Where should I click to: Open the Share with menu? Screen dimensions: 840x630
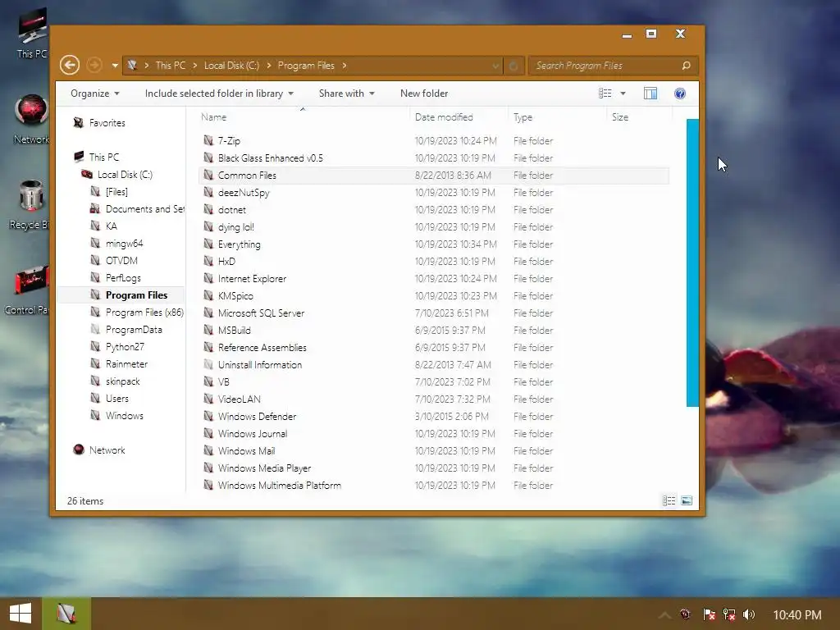coord(347,94)
